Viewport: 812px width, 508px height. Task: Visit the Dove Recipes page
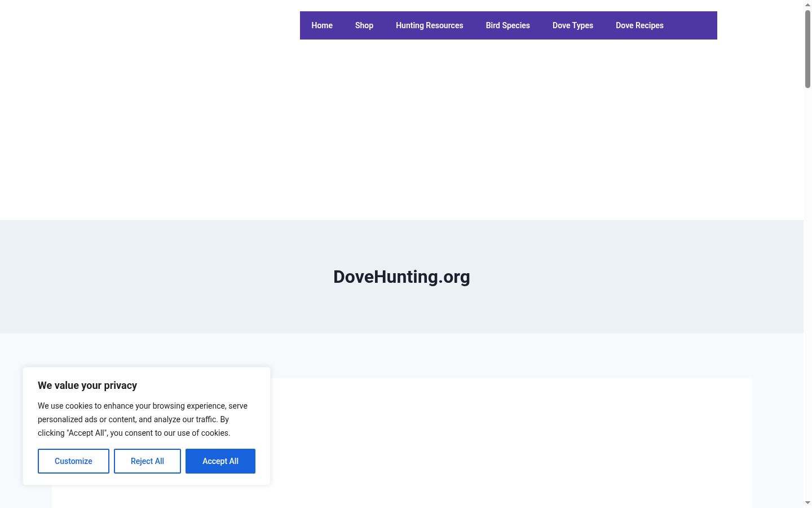[639, 25]
